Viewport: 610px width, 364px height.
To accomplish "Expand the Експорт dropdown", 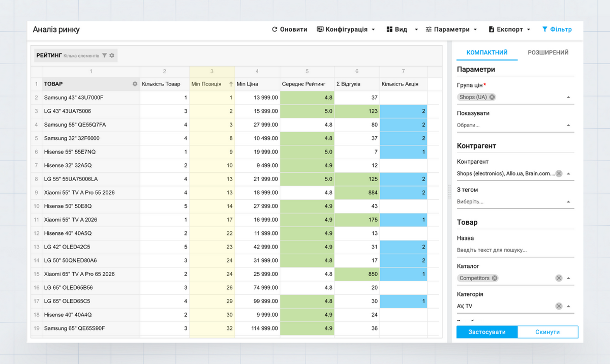I will 509,29.
